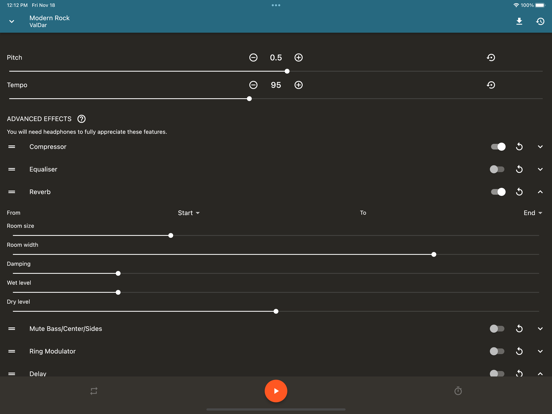552x414 pixels.
Task: Click the Tempo slider handle
Action: [249, 99]
